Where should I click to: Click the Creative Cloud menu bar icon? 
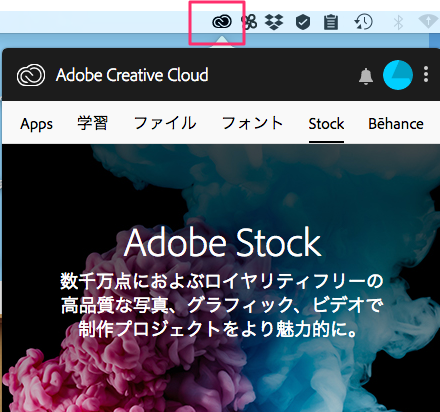pyautogui.click(x=222, y=22)
